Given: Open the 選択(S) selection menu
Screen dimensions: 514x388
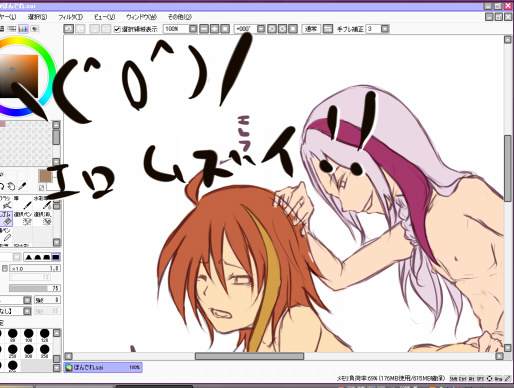Looking at the screenshot, I should (x=37, y=17).
